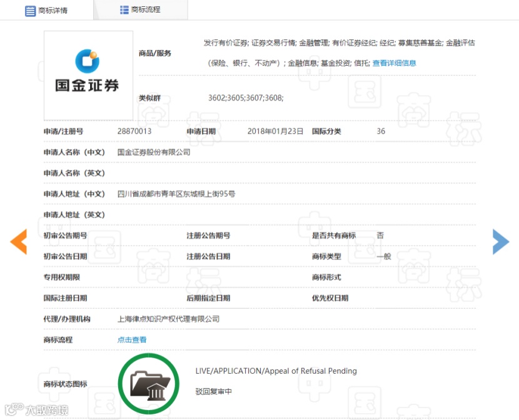Select agency 上海律点知识产权代理有限公司
The height and width of the screenshot is (420, 519).
tap(168, 319)
